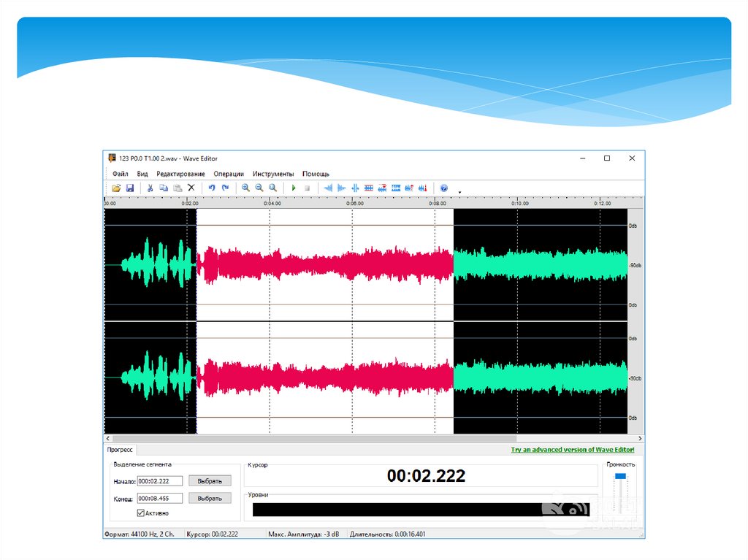This screenshot has height=560, width=748.
Task: Click the horizontal scrollbar left arrow
Action: [x=108, y=438]
